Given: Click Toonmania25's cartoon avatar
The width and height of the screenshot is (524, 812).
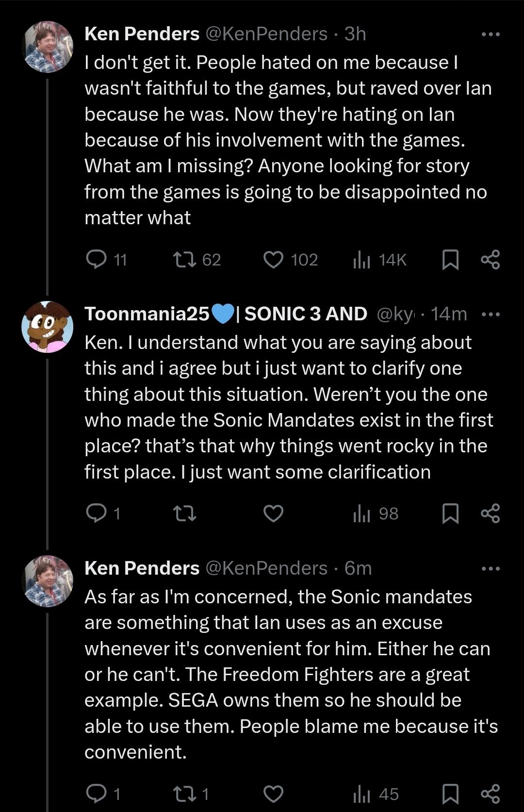Looking at the screenshot, I should pos(48,327).
